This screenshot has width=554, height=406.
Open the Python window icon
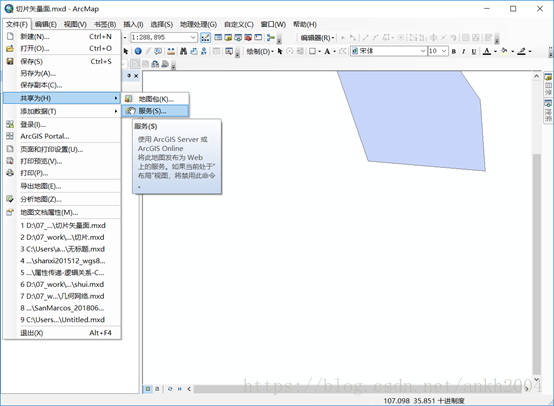[x=258, y=37]
